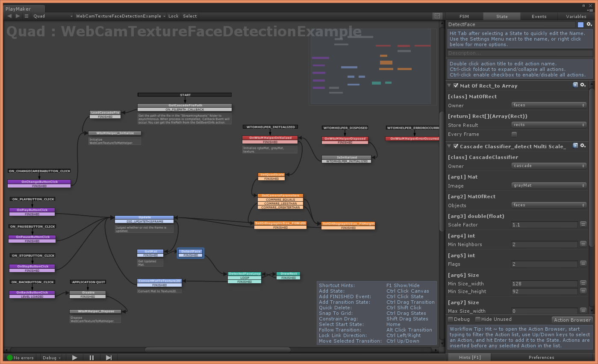Toggle variable mode for Min Size_height
This screenshot has height=364, width=598.
click(x=583, y=291)
